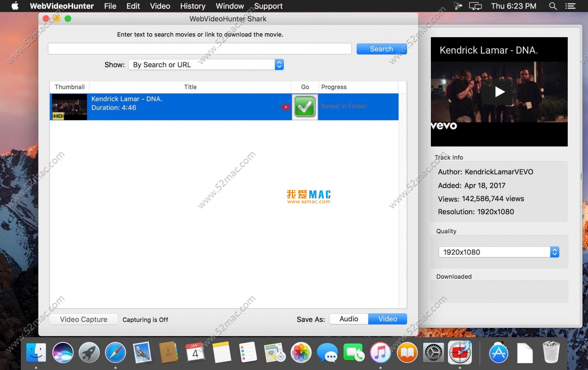Open the Video menu
Viewport: 588px width, 370px height.
160,6
